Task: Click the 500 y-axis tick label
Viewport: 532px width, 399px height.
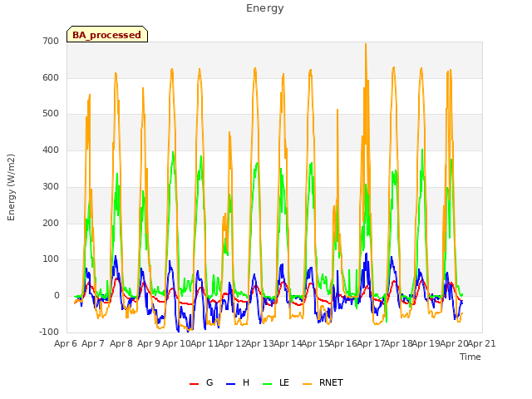Action: click(51, 114)
